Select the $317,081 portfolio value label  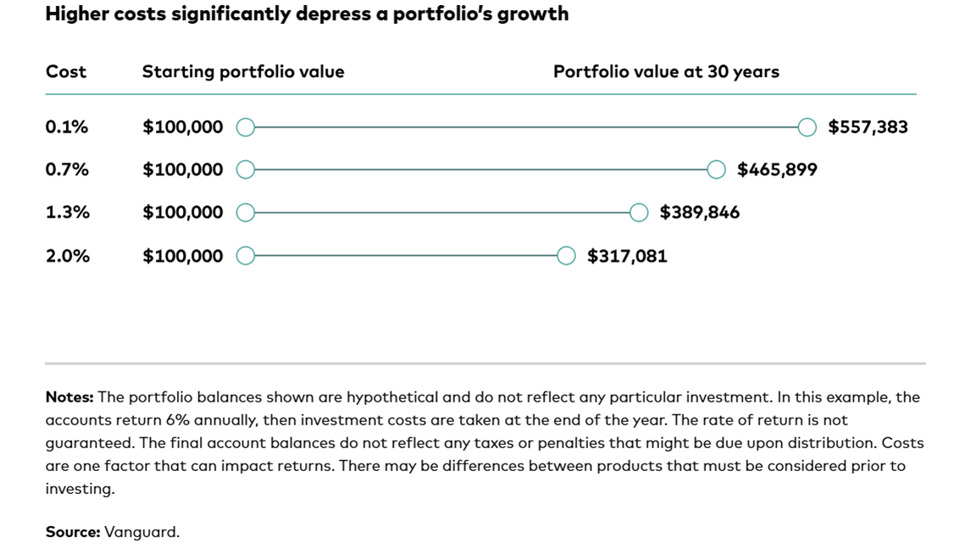coord(627,256)
